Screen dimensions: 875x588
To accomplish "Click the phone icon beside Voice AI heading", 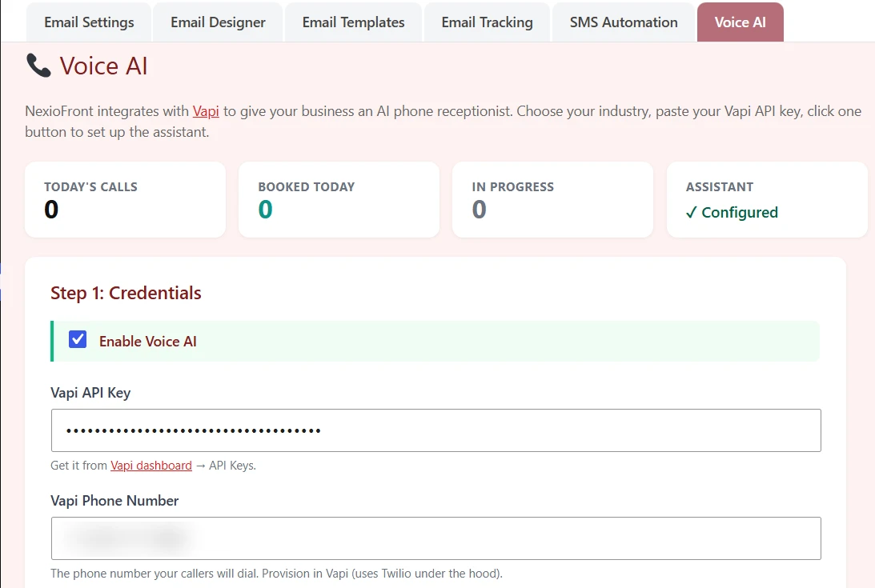I will [38, 66].
